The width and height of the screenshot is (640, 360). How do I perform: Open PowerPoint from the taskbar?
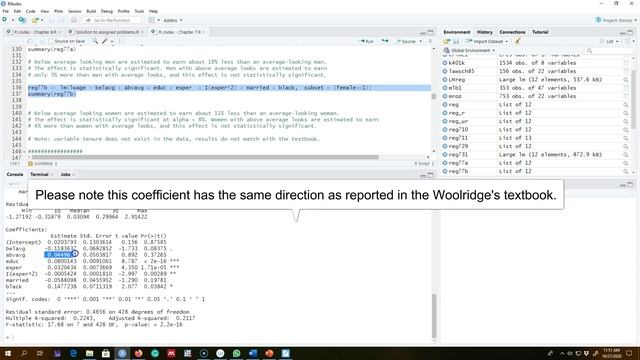(x=269, y=353)
